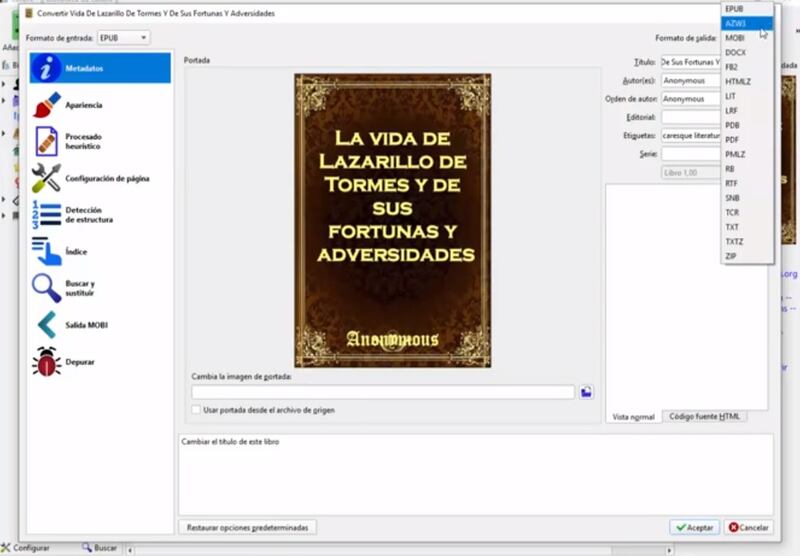Click the Salida MOBI icon
800x556 pixels.
(x=47, y=325)
